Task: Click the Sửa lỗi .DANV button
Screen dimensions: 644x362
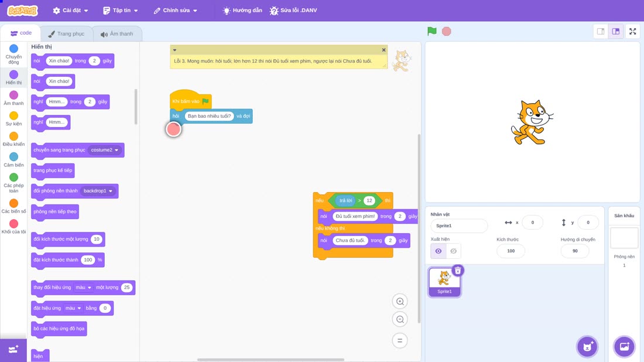Action: click(x=293, y=11)
